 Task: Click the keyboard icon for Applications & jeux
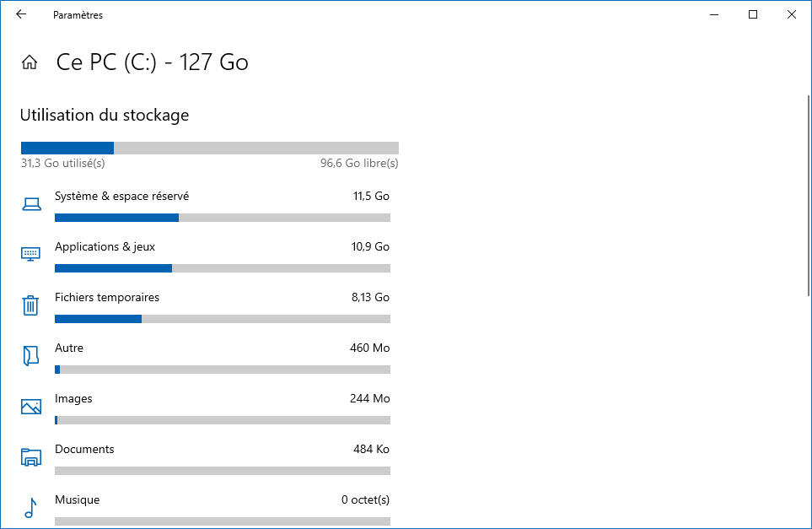click(x=30, y=254)
